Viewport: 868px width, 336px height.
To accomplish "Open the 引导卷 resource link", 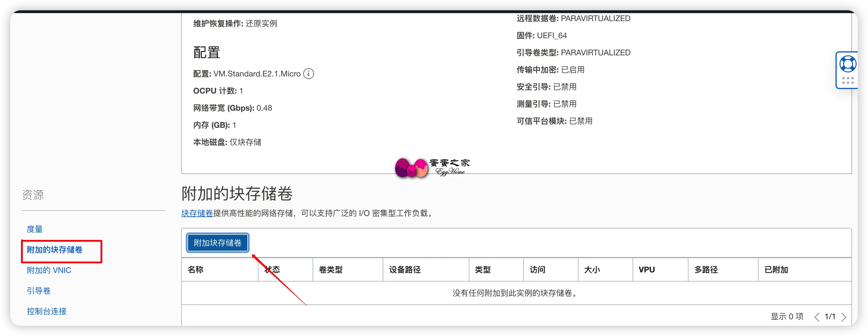I will (38, 291).
